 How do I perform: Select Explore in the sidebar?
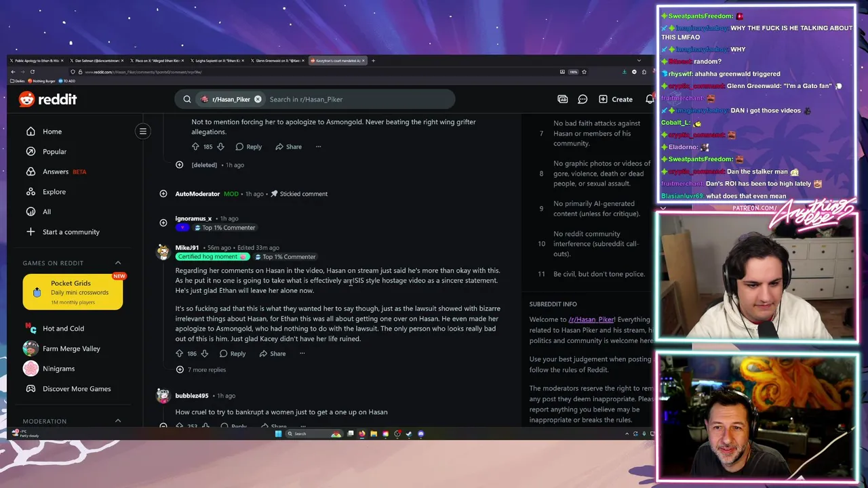click(x=54, y=192)
